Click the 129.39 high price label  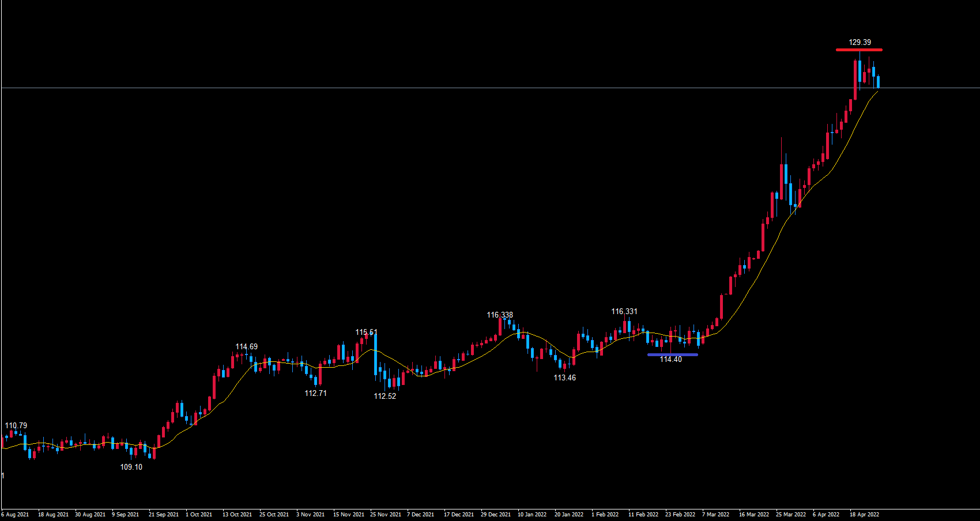coord(860,42)
